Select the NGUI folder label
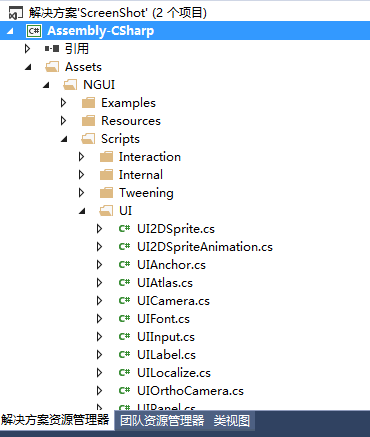This screenshot has height=437, width=370. pos(99,85)
